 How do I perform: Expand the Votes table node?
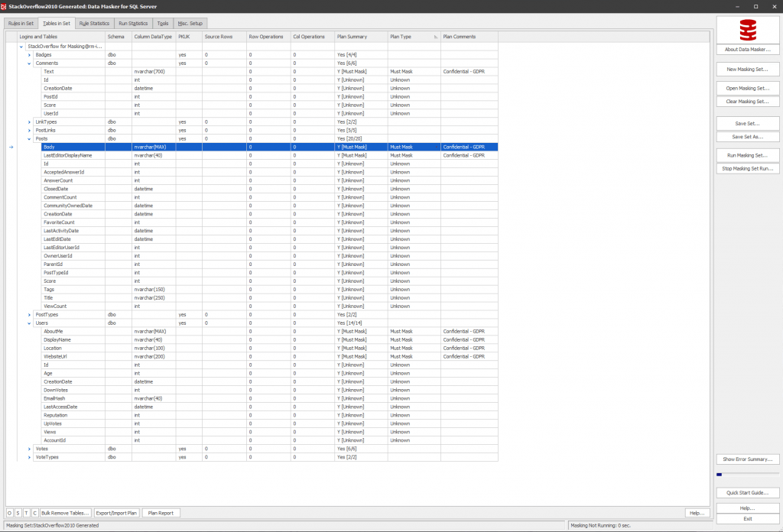click(x=29, y=449)
